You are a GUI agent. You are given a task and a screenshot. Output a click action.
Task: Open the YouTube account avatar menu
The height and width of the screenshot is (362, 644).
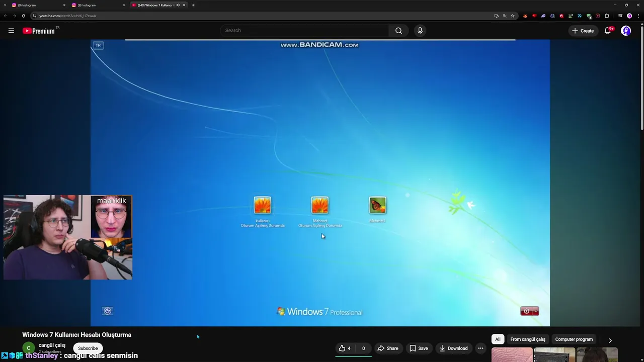tap(626, 31)
